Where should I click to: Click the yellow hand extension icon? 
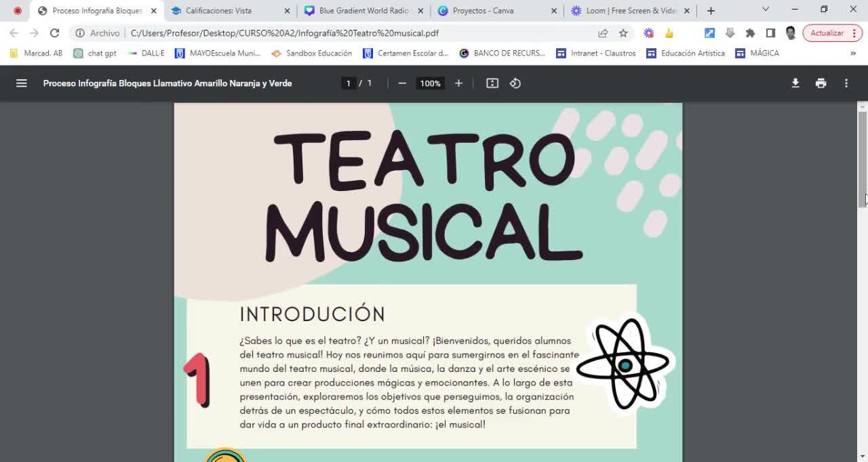point(669,33)
